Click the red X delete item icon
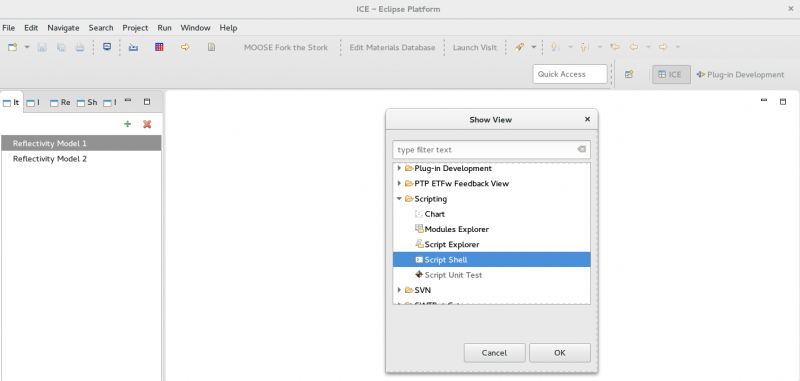The height and width of the screenshot is (381, 800). [x=147, y=124]
